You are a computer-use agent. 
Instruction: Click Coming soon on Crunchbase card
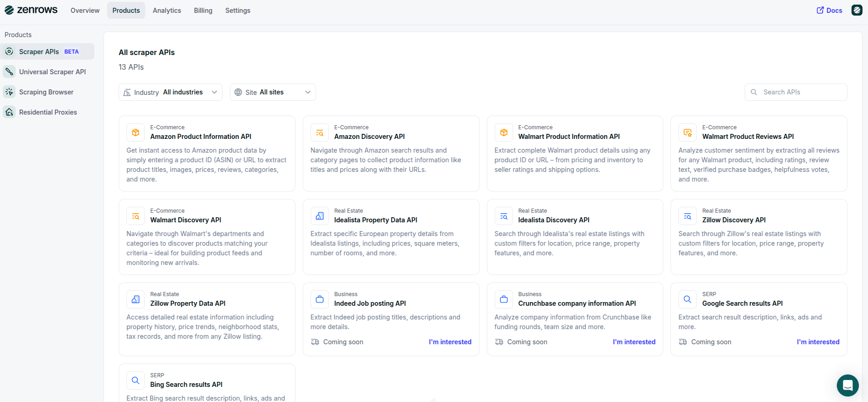527,342
